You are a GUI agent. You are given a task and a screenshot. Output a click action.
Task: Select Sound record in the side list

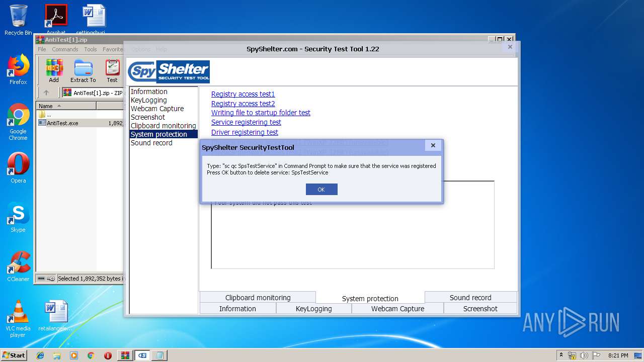tap(151, 143)
